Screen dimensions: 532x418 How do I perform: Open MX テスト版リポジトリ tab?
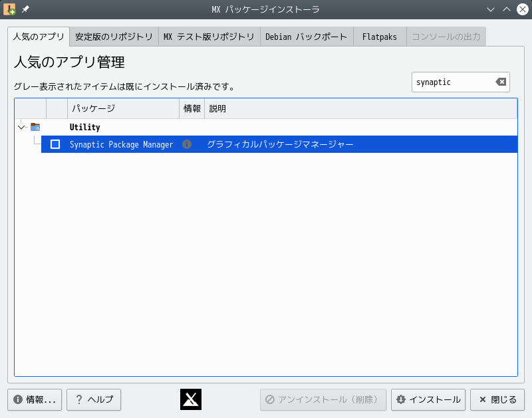pos(209,37)
